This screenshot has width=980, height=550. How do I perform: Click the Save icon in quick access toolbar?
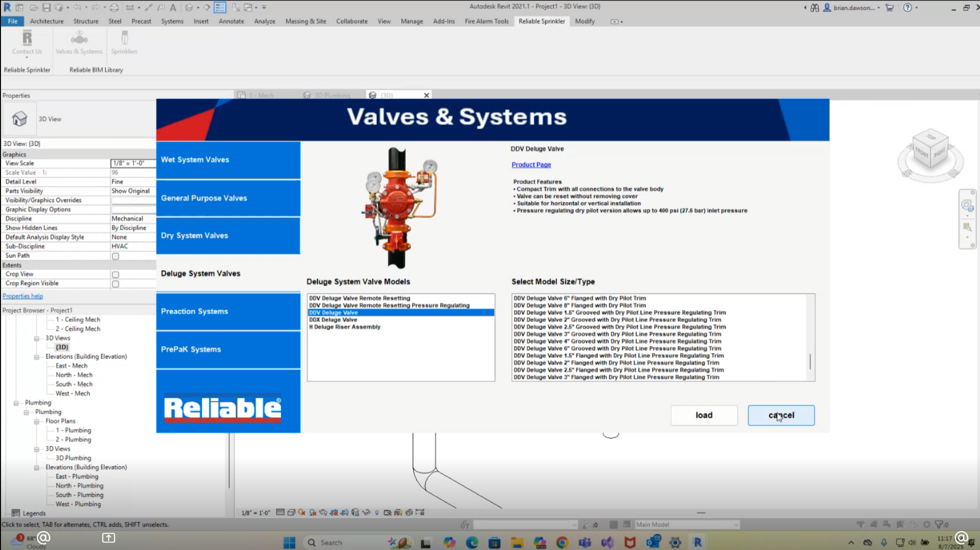(46, 7)
